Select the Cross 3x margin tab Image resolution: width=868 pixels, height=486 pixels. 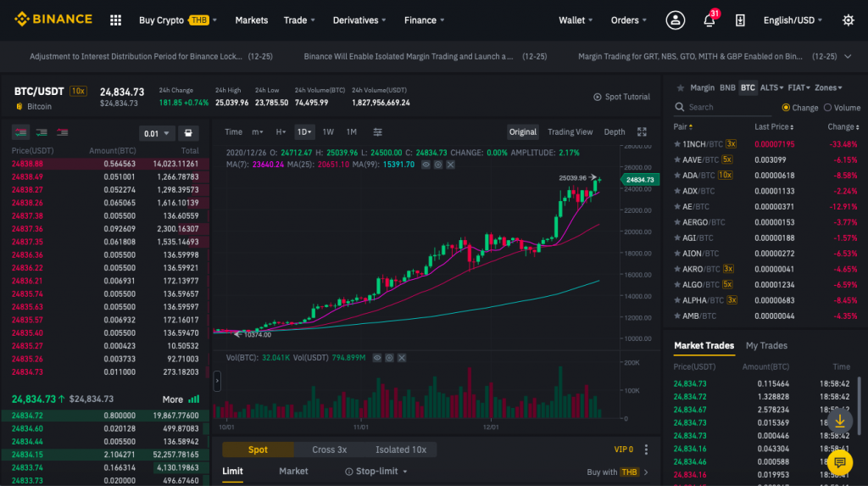click(330, 450)
